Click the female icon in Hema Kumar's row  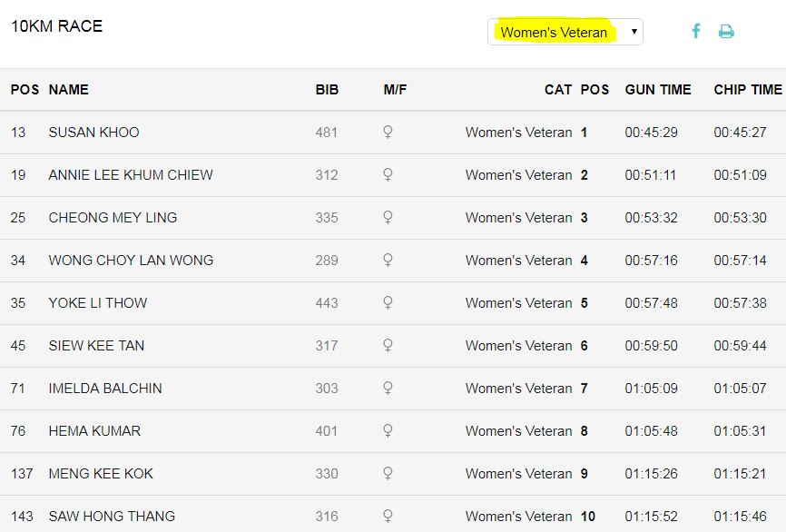pyautogui.click(x=388, y=431)
